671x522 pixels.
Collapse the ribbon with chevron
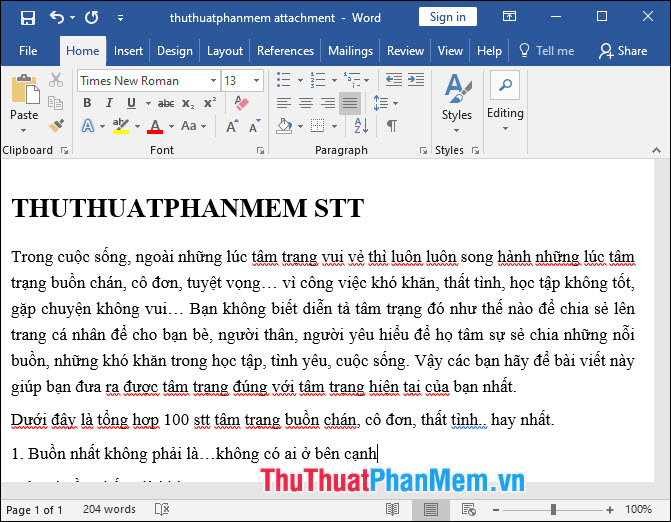(x=656, y=150)
